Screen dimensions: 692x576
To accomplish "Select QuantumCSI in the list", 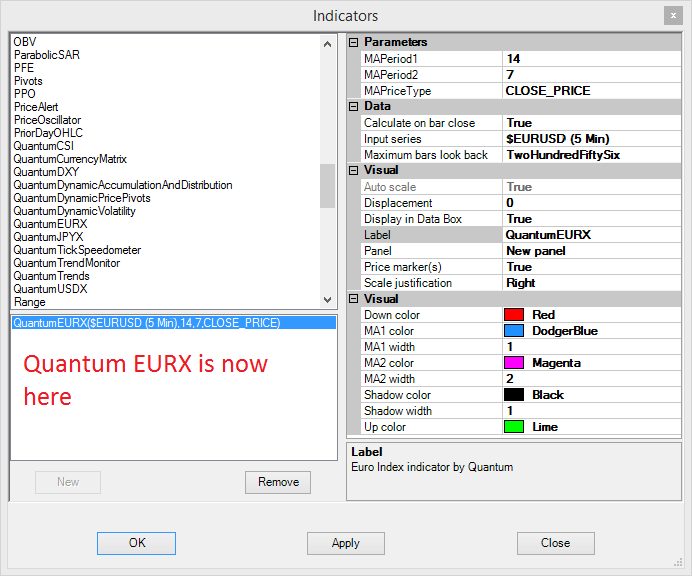I will tap(43, 146).
